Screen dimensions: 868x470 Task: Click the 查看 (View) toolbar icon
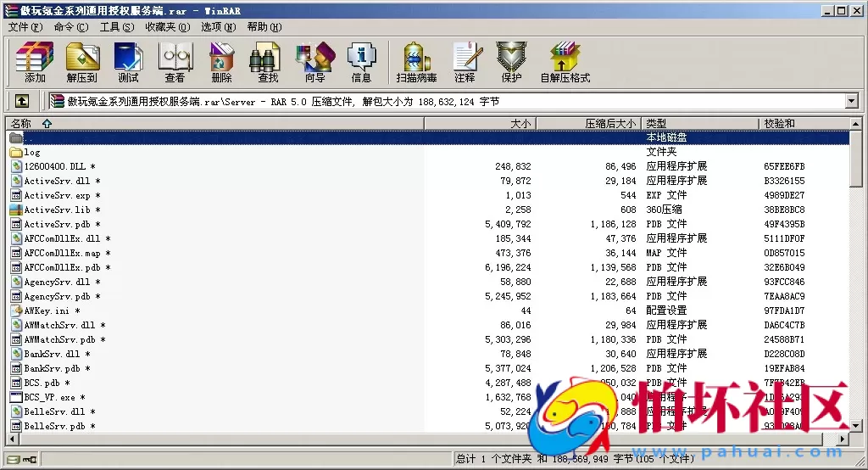[175, 62]
